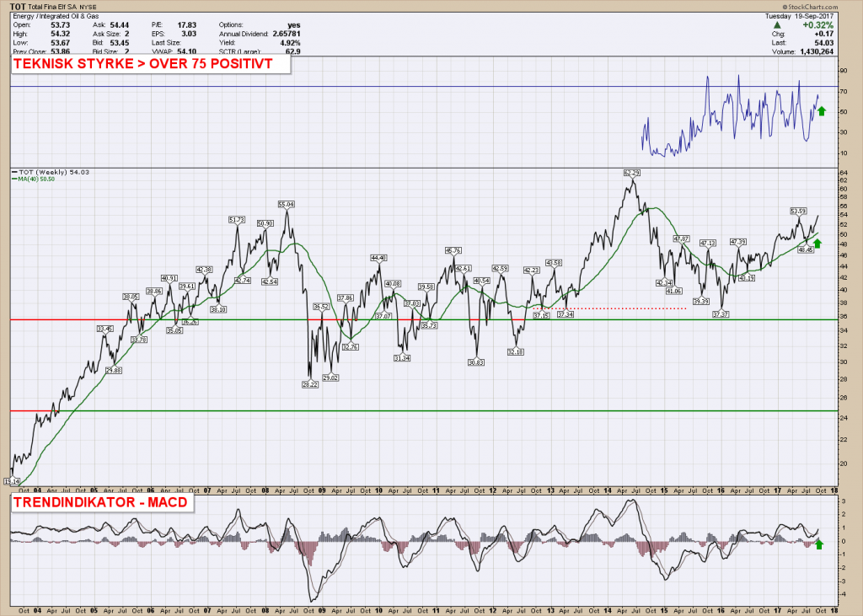This screenshot has width=863, height=616.
Task: Click the Volume value 1,430,264
Action: [817, 51]
